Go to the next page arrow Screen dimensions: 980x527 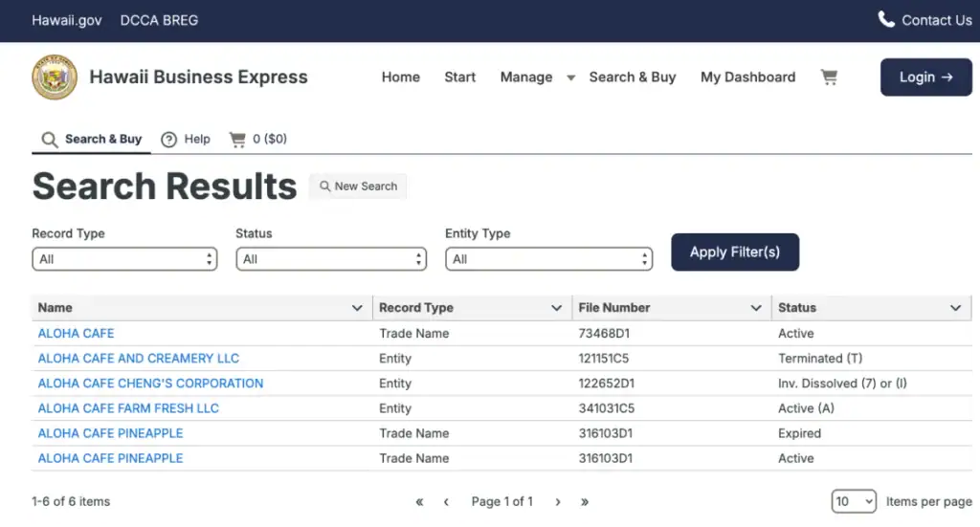coord(558,502)
